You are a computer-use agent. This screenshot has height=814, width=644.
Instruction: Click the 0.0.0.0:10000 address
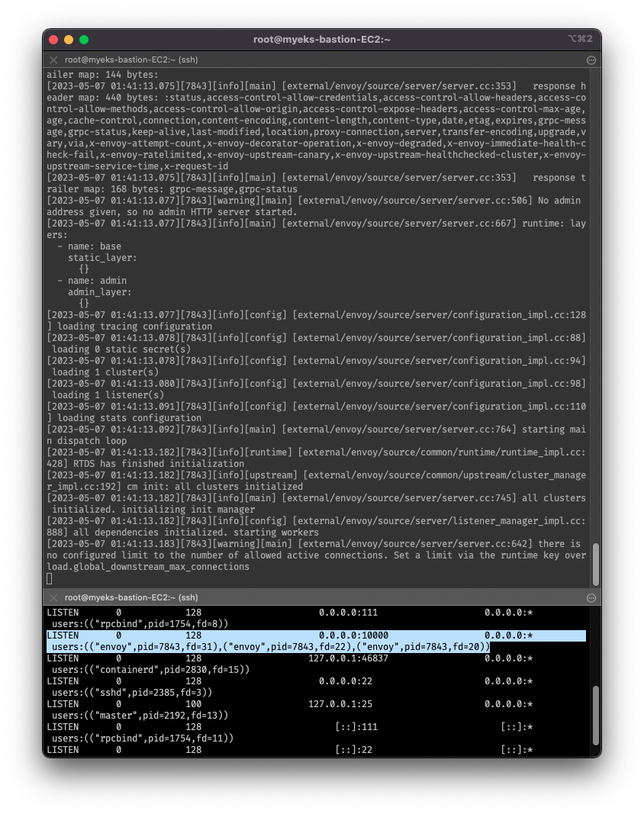coord(354,635)
